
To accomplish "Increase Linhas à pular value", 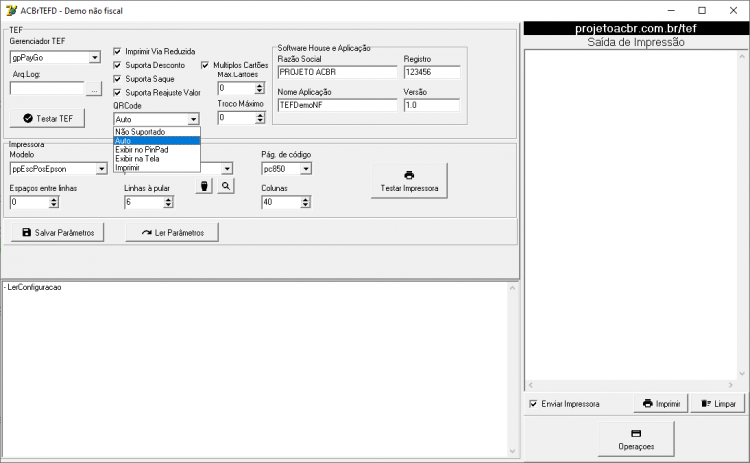I will [x=168, y=200].
